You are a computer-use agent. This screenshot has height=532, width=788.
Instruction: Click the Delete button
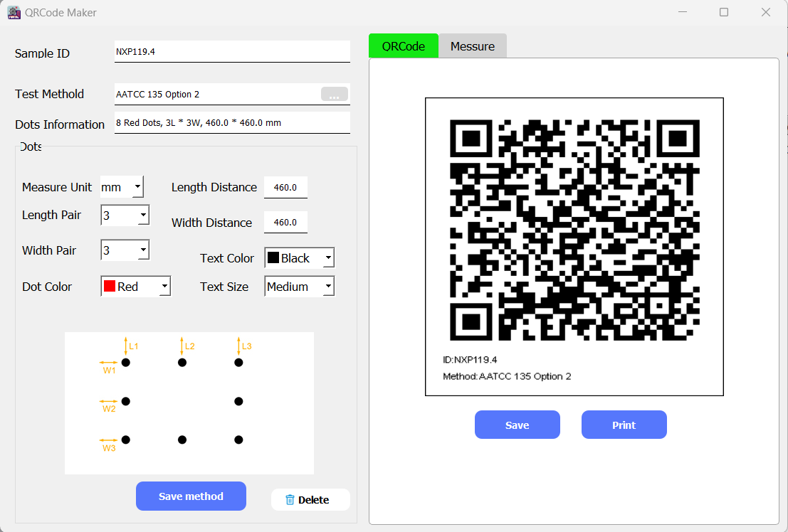(310, 500)
